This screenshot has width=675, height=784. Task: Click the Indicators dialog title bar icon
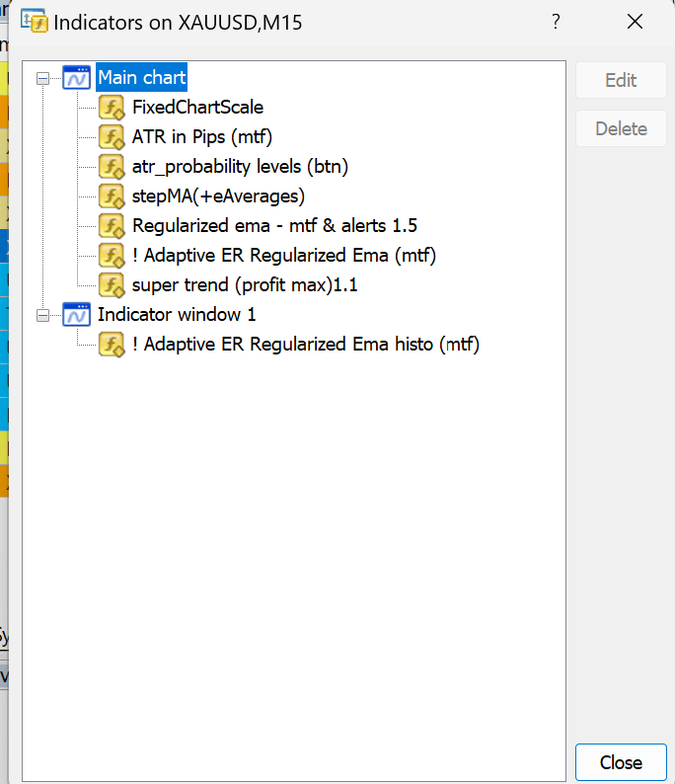click(34, 21)
